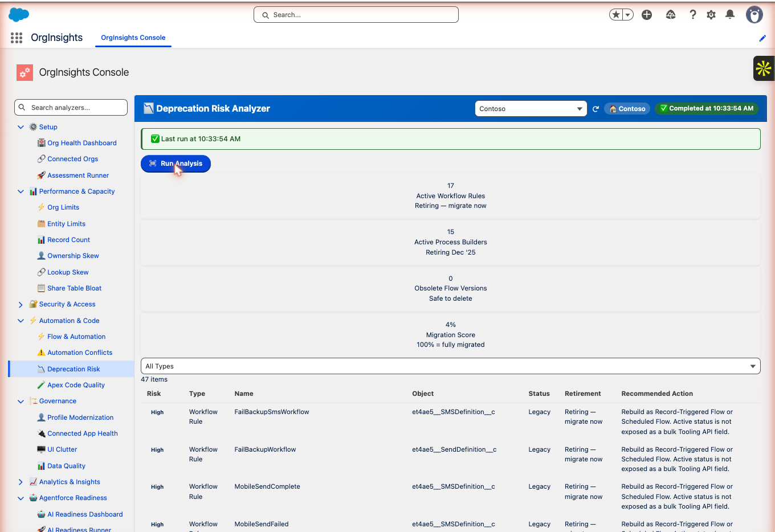
Task: Open the App Launcher grid icon
Action: point(17,38)
